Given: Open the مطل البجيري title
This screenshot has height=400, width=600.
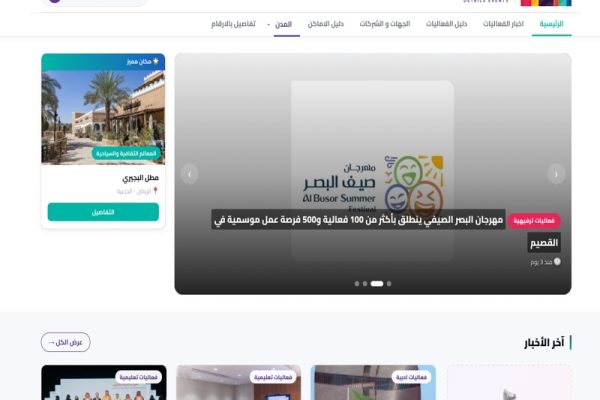Looking at the screenshot, I should pos(140,178).
